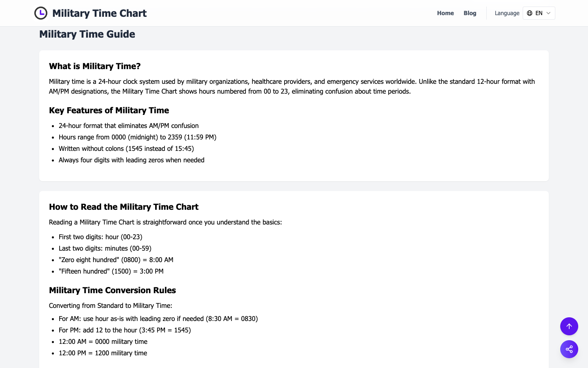Select the Military Time Conversion Rules heading
Viewport: 588px width, 368px height.
click(x=112, y=290)
